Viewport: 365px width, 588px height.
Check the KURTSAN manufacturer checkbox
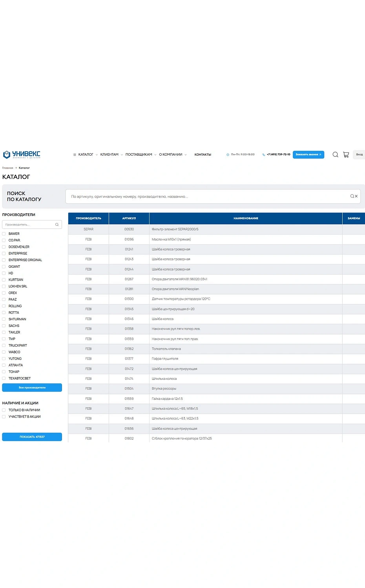4,280
